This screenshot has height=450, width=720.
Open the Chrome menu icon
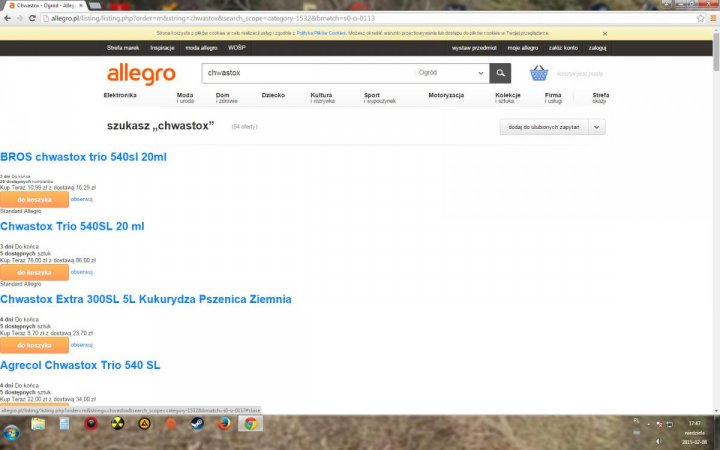click(711, 18)
